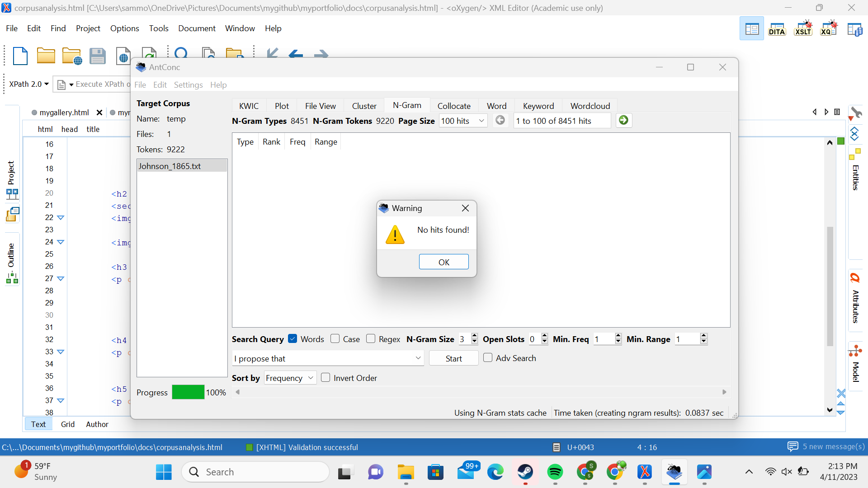
Task: Click Start to run N-Gram search
Action: [453, 358]
